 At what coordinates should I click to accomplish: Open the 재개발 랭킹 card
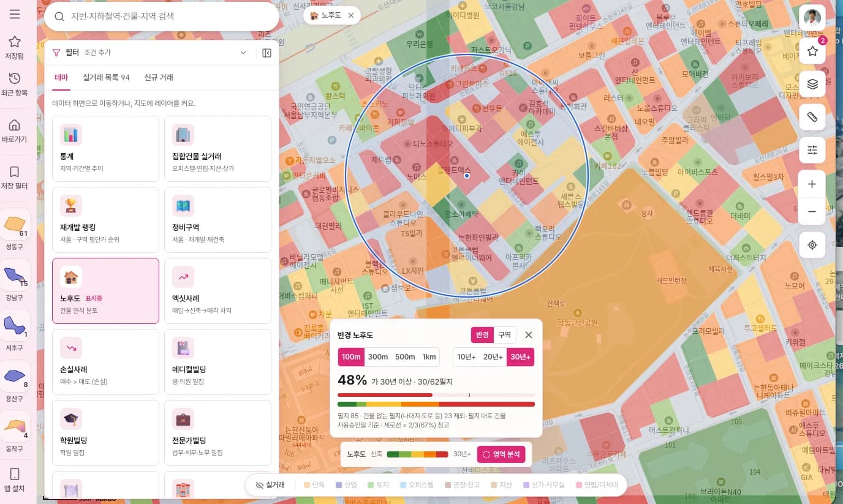pos(105,220)
